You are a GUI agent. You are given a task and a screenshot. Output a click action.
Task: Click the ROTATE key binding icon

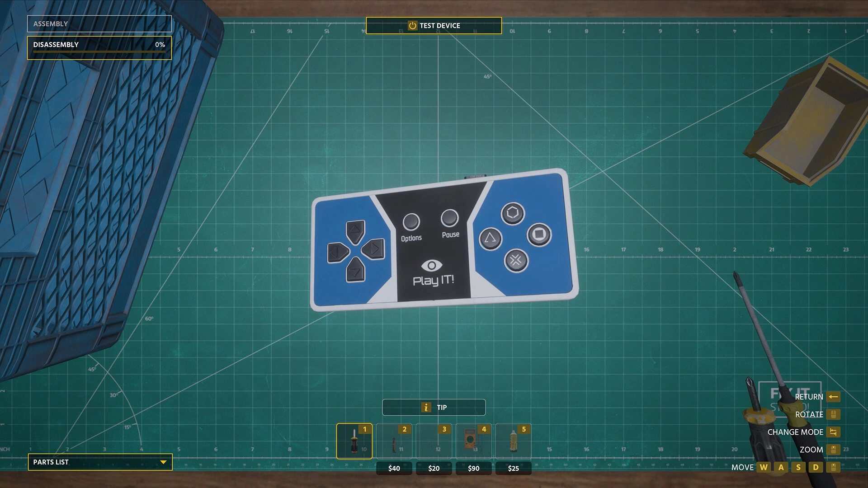(x=834, y=413)
